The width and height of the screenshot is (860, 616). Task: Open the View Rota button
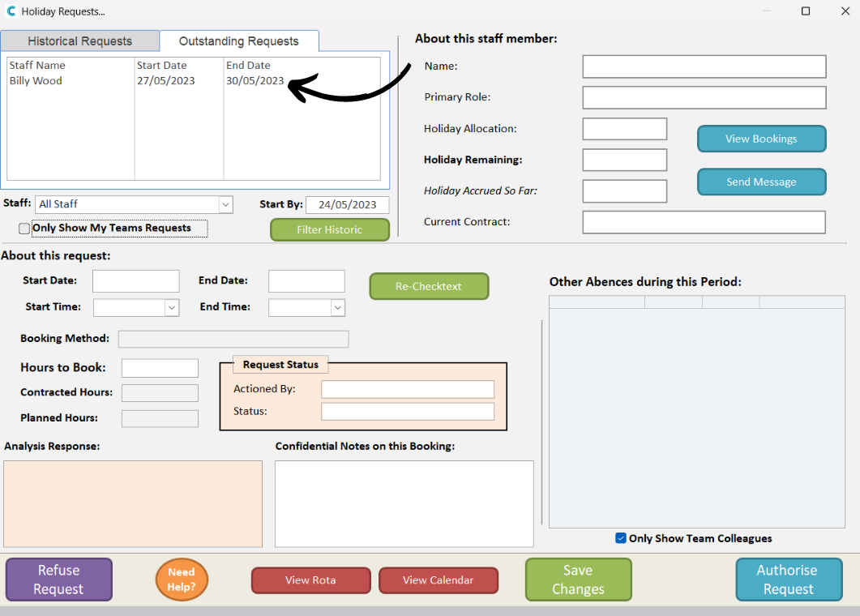point(310,580)
